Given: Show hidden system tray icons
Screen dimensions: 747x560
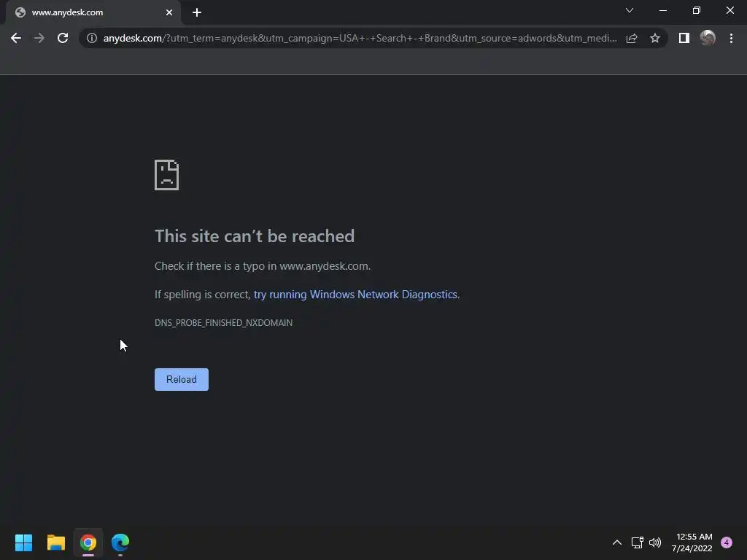Looking at the screenshot, I should coord(616,542).
